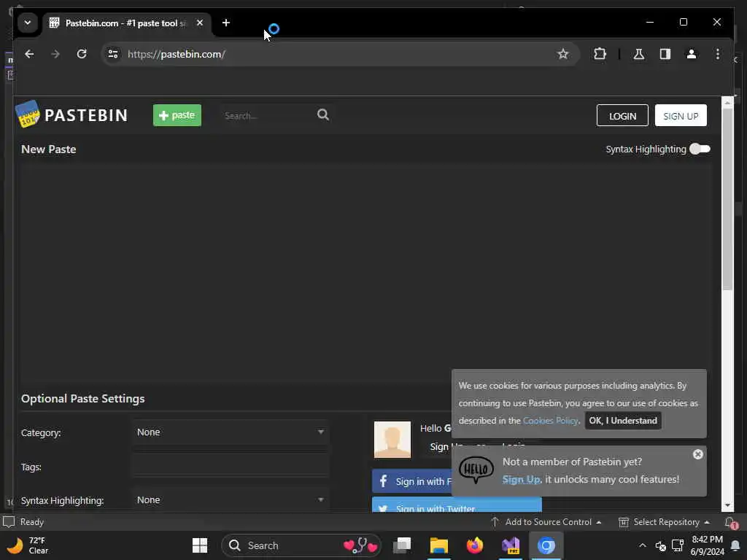Open the Windows notification bell
This screenshot has width=747, height=560.
(735, 545)
